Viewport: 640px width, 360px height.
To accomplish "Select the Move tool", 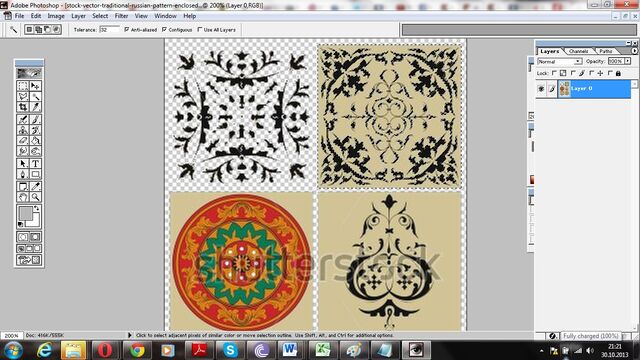I will click(36, 86).
